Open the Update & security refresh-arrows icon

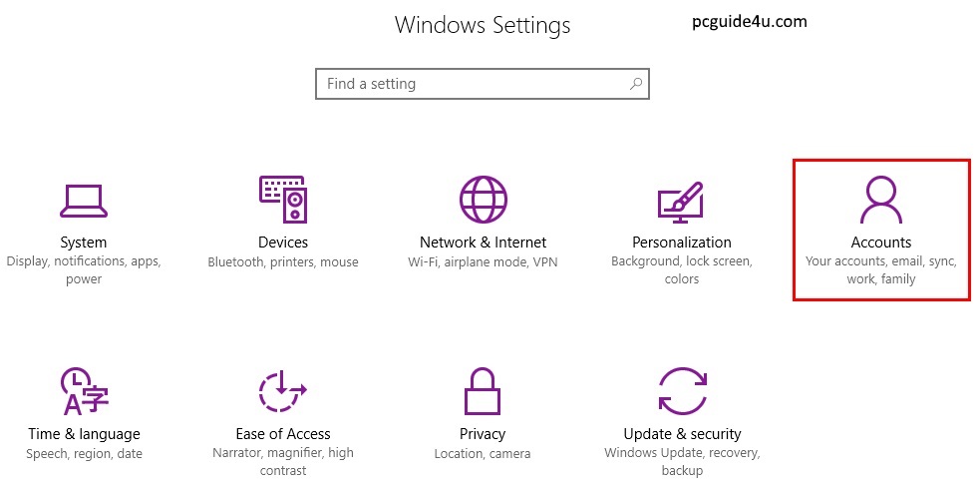682,391
